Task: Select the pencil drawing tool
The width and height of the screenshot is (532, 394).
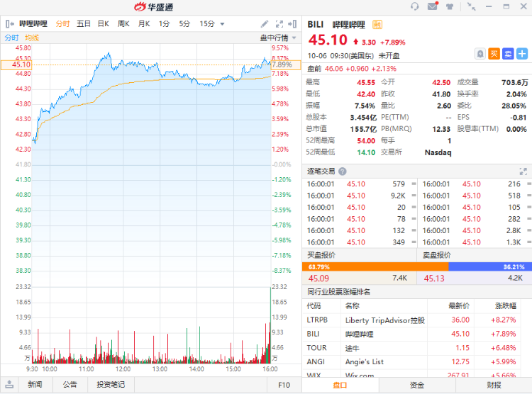Action: click(265, 23)
